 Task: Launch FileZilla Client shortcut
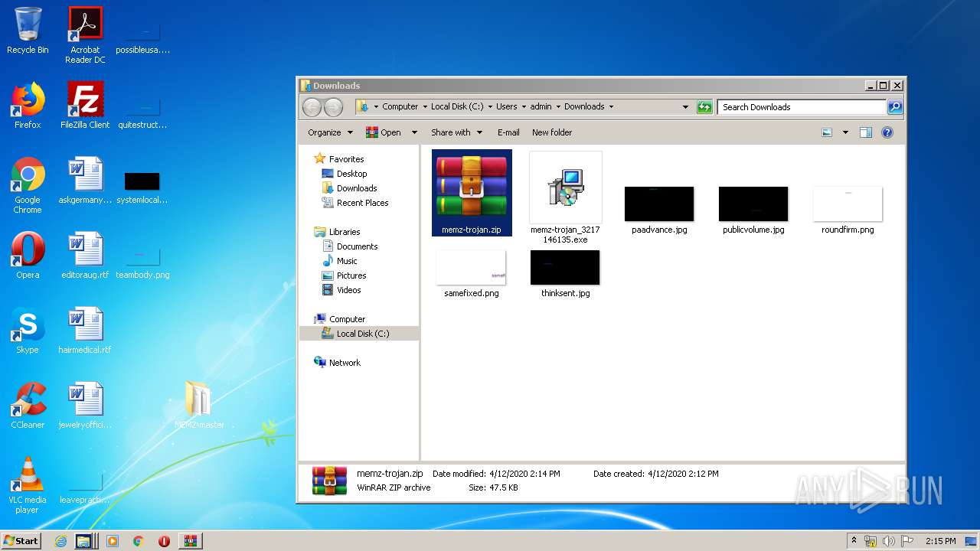tap(85, 106)
